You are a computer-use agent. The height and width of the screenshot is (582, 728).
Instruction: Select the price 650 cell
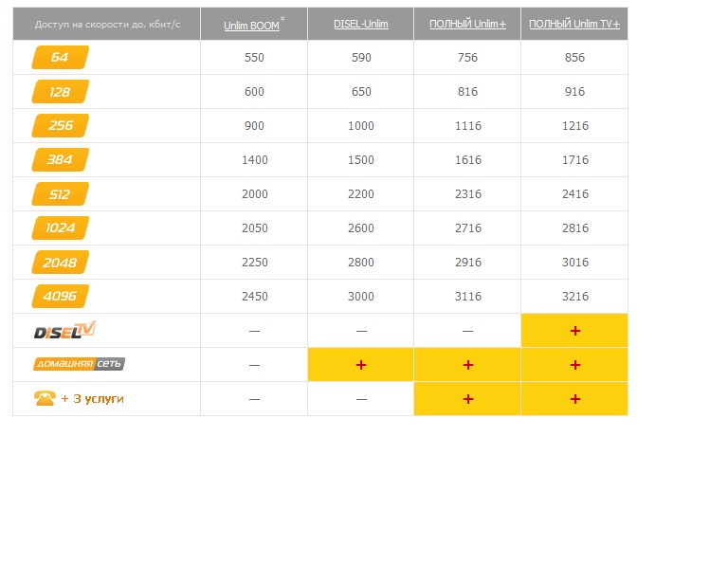point(361,91)
